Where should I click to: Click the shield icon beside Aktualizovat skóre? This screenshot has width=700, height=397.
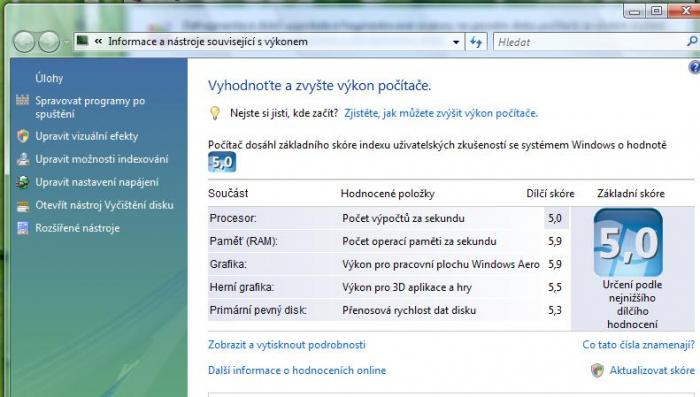[x=597, y=370]
